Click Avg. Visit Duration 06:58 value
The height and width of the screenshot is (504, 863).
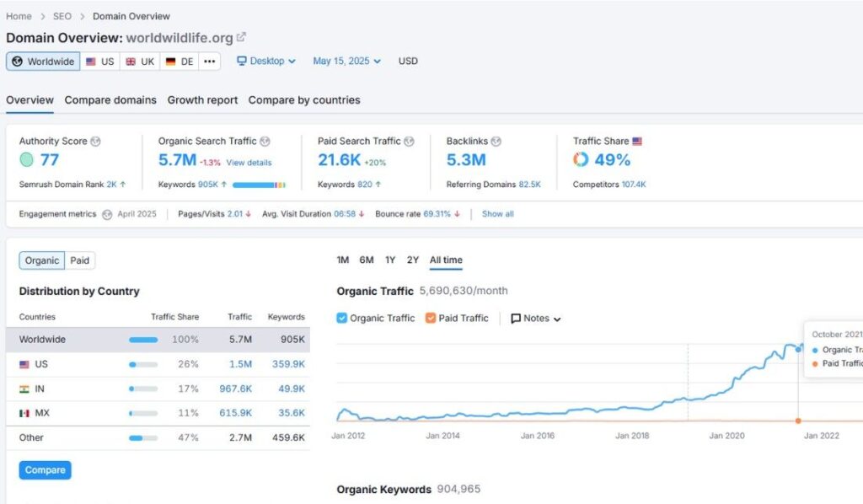pyautogui.click(x=345, y=214)
